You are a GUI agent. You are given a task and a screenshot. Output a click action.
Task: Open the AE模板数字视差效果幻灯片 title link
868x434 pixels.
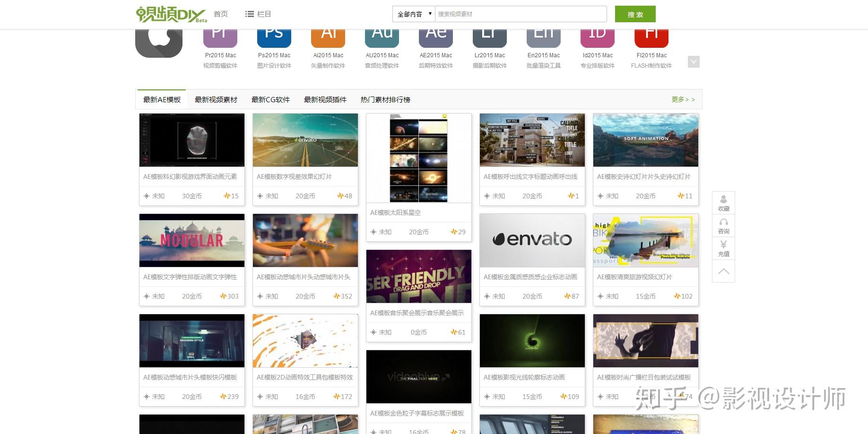click(294, 177)
